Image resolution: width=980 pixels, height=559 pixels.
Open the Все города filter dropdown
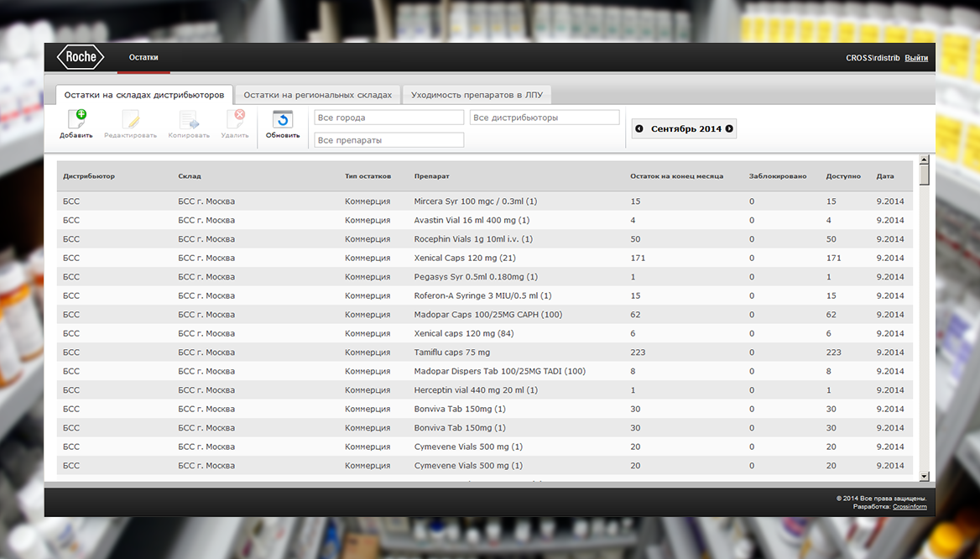(x=388, y=118)
